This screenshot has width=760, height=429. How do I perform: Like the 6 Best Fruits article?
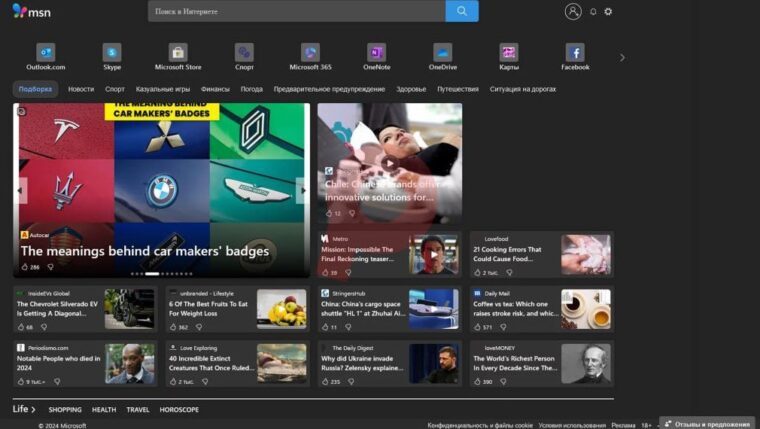tap(173, 327)
